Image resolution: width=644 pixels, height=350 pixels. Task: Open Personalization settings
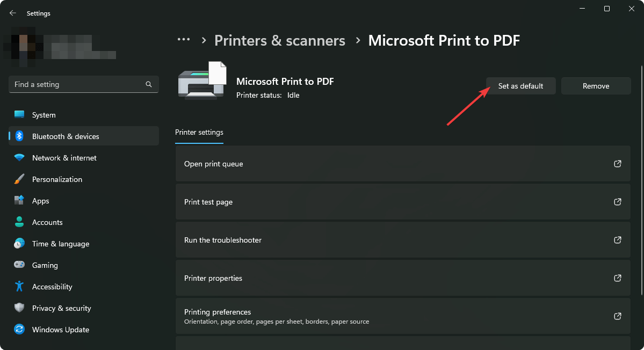pyautogui.click(x=84, y=179)
